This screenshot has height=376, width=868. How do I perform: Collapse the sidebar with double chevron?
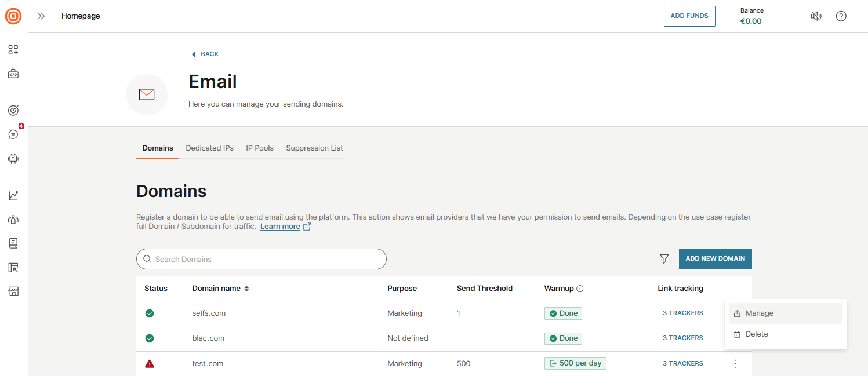[40, 16]
